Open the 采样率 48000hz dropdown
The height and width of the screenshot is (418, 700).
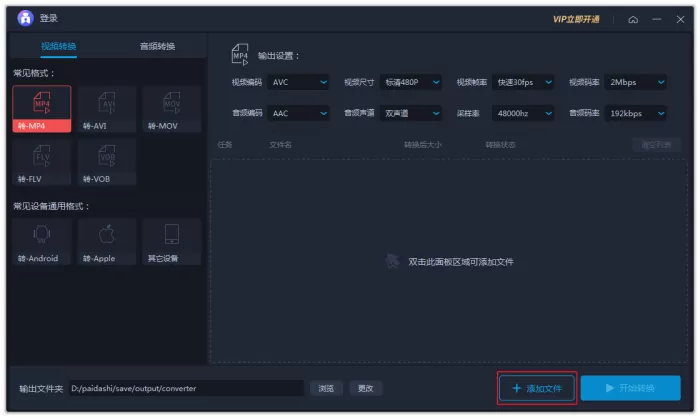coord(523,113)
